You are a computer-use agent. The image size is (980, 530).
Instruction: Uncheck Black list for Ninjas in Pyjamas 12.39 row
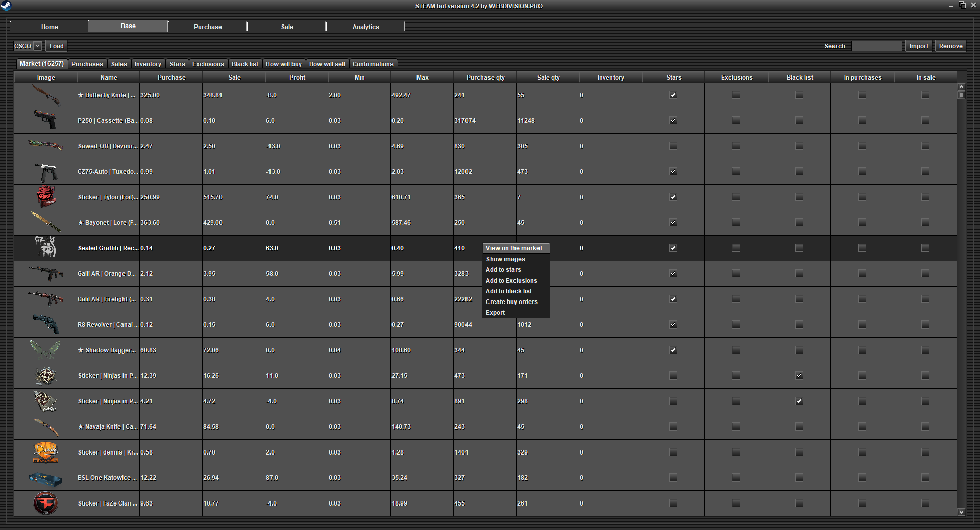(x=799, y=376)
